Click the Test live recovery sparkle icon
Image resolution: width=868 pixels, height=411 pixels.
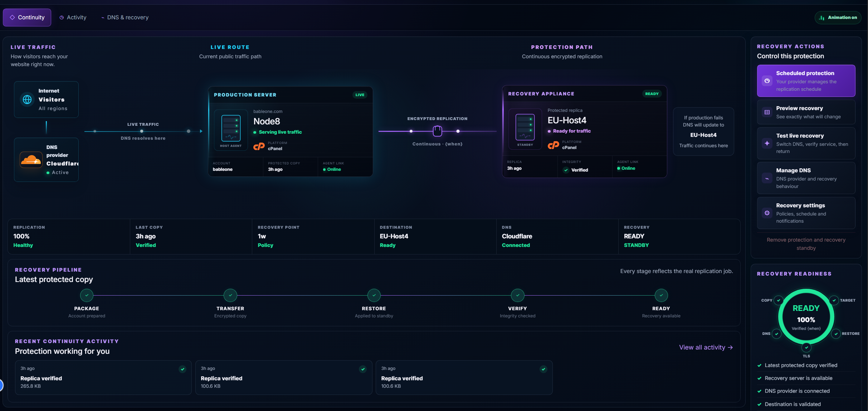pos(767,143)
